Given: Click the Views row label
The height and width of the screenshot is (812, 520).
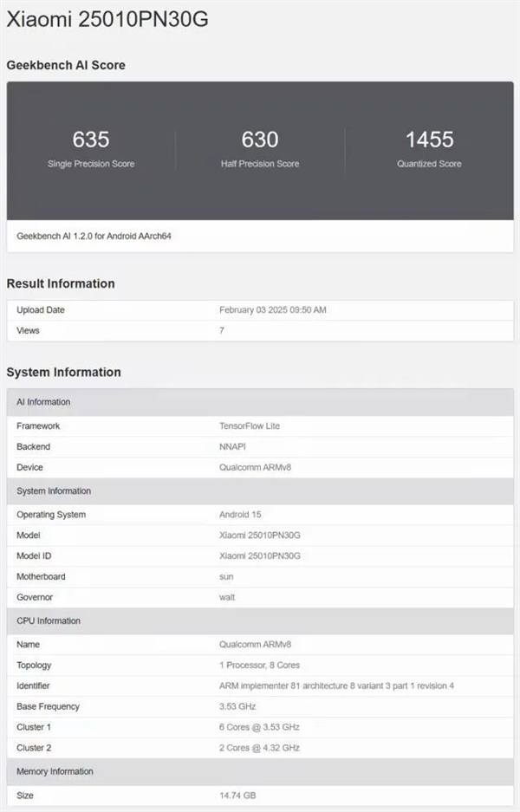Looking at the screenshot, I should coord(28,330).
